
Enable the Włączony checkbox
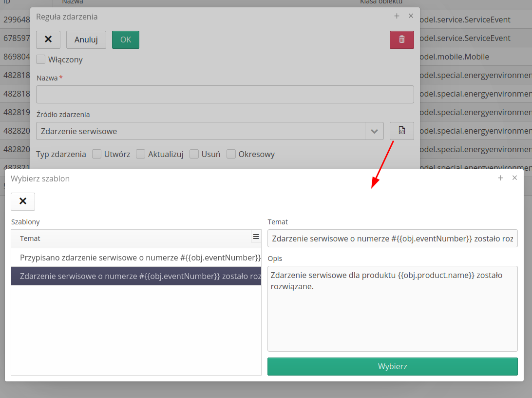[x=41, y=60]
